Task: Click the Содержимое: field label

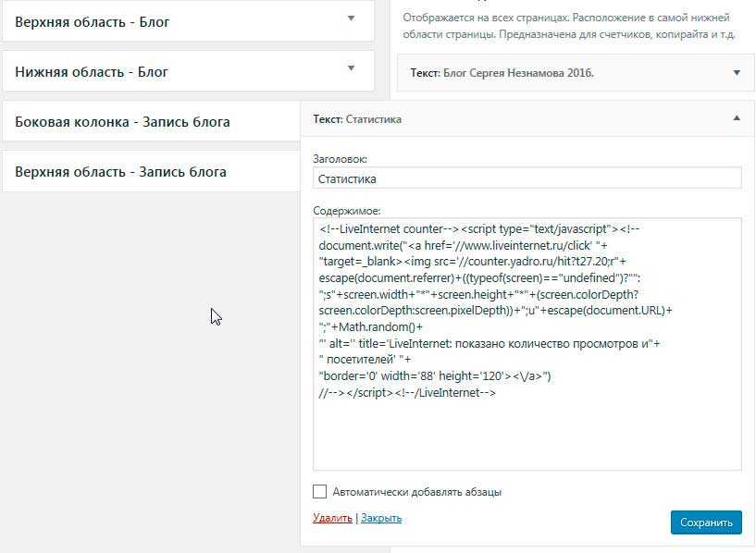Action: pos(347,211)
